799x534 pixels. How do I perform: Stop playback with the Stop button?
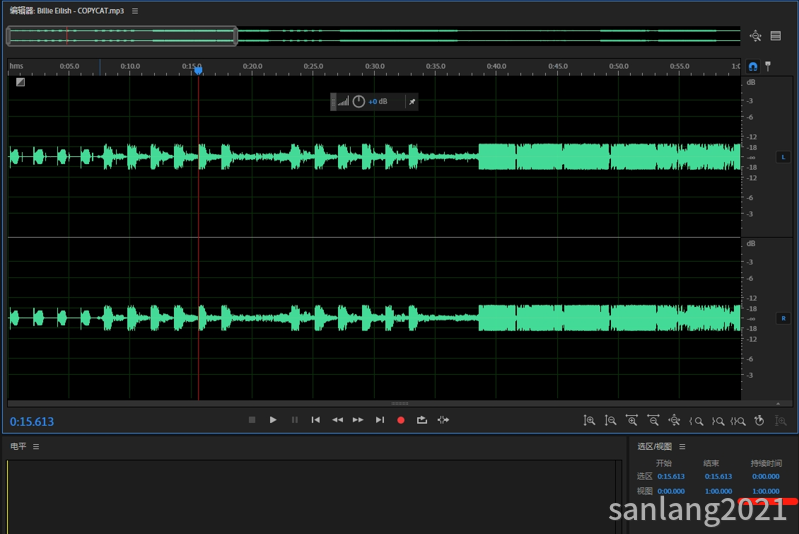pyautogui.click(x=252, y=420)
